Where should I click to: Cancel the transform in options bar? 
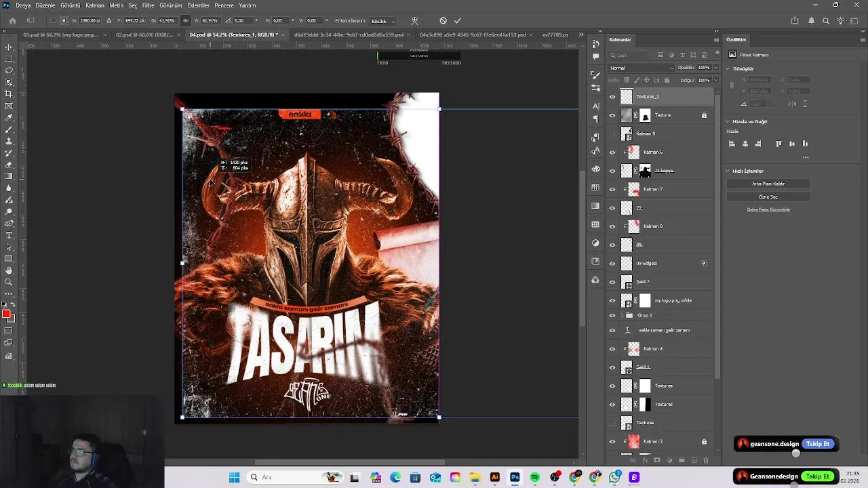[x=443, y=21]
